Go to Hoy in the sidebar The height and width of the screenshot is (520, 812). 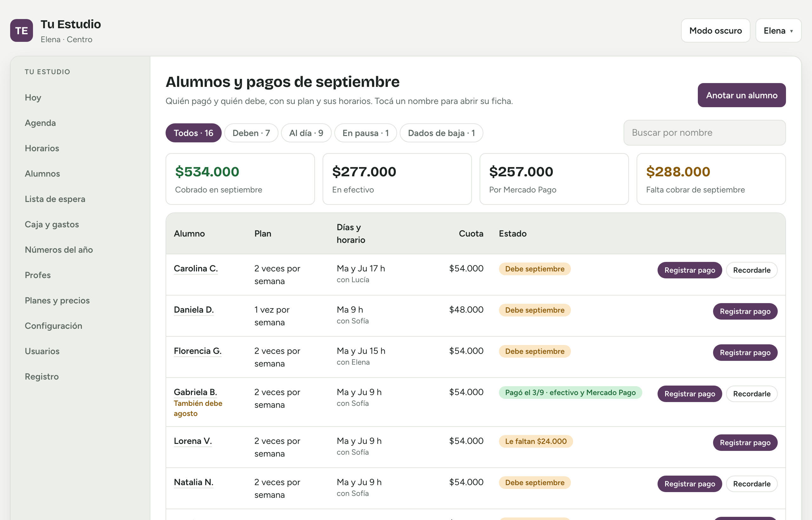[x=33, y=98]
